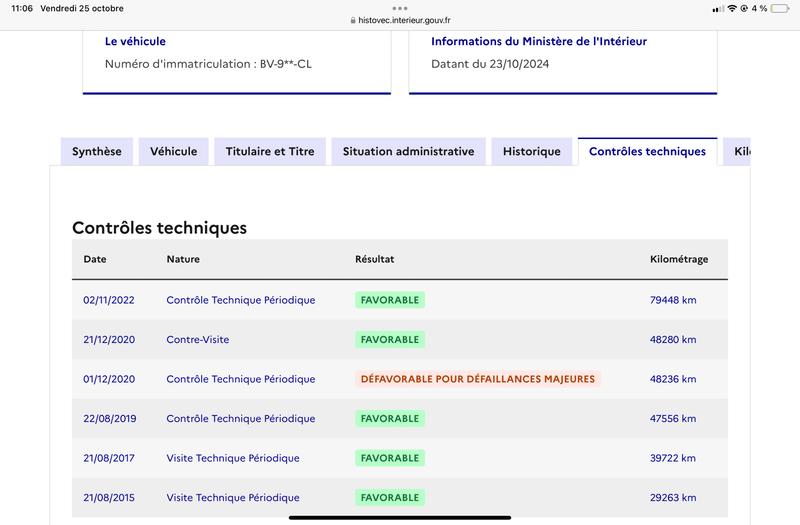
Task: Tap the Wi-Fi status icon
Action: click(732, 8)
